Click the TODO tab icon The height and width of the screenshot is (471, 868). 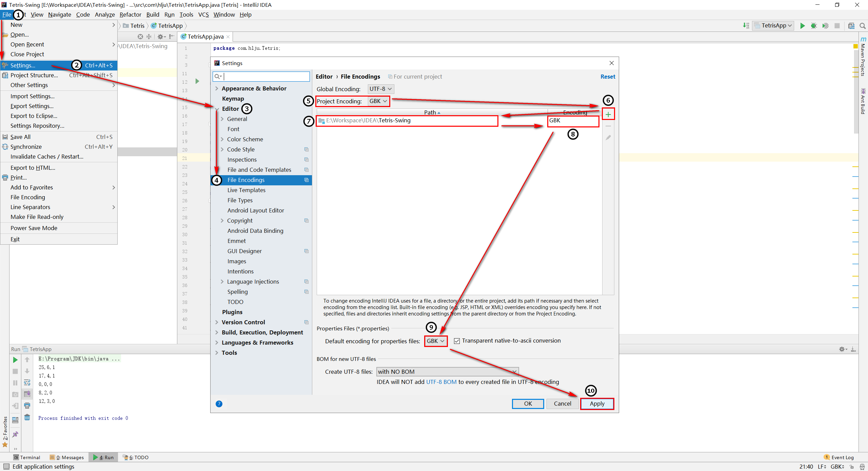tap(127, 458)
